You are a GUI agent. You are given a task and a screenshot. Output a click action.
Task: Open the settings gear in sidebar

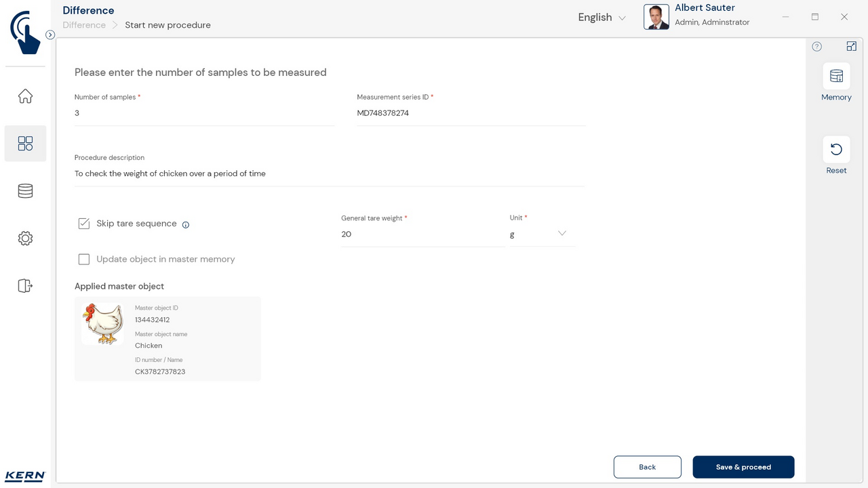(x=25, y=239)
